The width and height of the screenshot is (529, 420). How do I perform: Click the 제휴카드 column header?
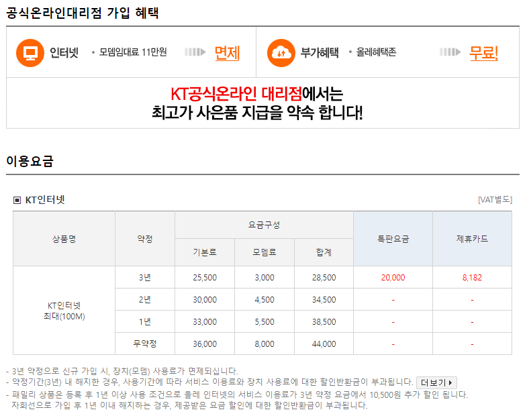(473, 239)
